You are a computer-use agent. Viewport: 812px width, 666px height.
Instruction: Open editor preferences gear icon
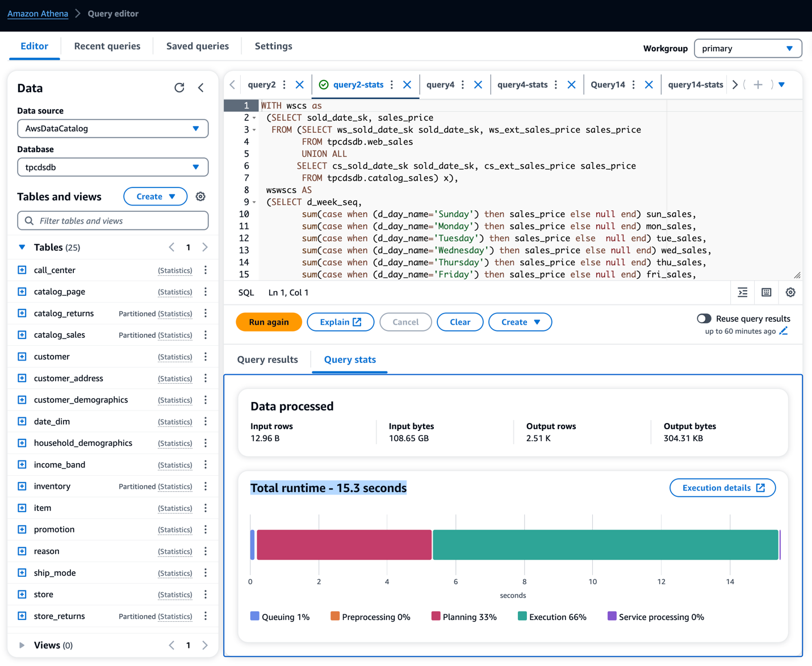(790, 292)
